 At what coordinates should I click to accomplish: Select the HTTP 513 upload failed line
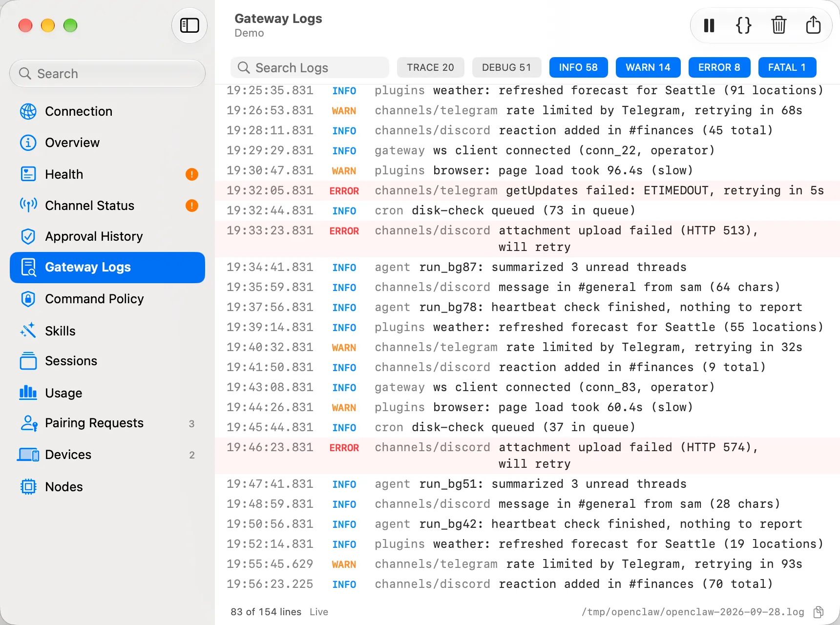coord(527,239)
